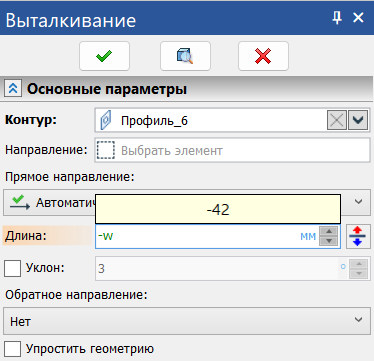The image size is (374, 361).
Task: Enable the Уклон checkbox
Action: point(12,268)
